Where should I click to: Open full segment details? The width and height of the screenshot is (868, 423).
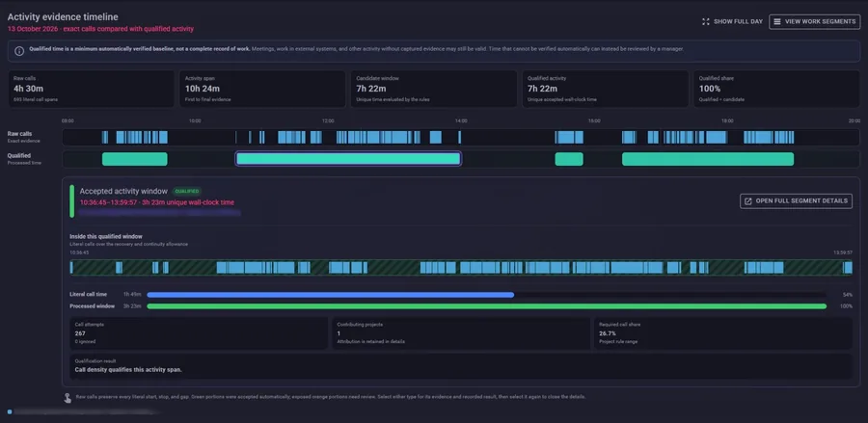click(x=796, y=201)
